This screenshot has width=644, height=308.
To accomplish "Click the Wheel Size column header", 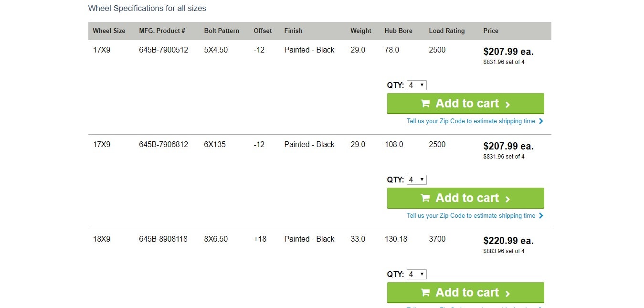I will (x=109, y=31).
